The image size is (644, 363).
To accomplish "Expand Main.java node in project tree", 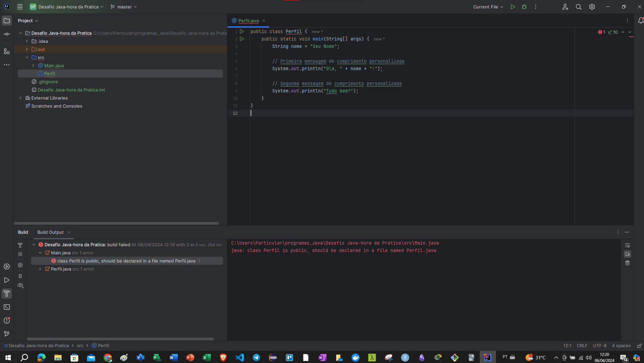I will coord(33,65).
